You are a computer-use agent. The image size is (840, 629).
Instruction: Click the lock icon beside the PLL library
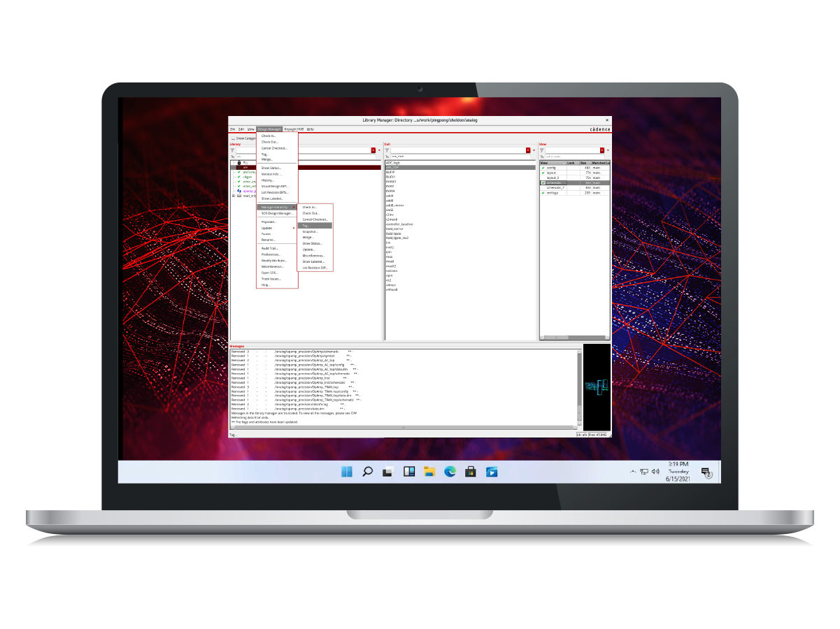point(239,162)
